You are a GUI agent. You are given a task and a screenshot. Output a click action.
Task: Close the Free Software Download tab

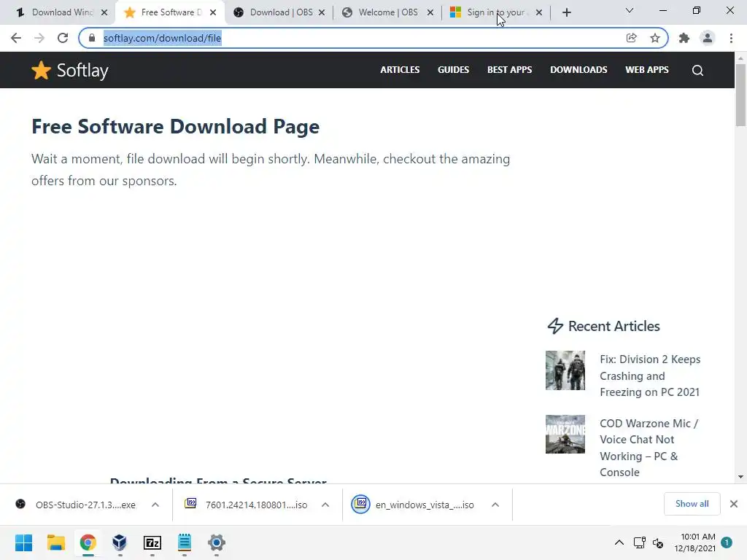(x=213, y=12)
